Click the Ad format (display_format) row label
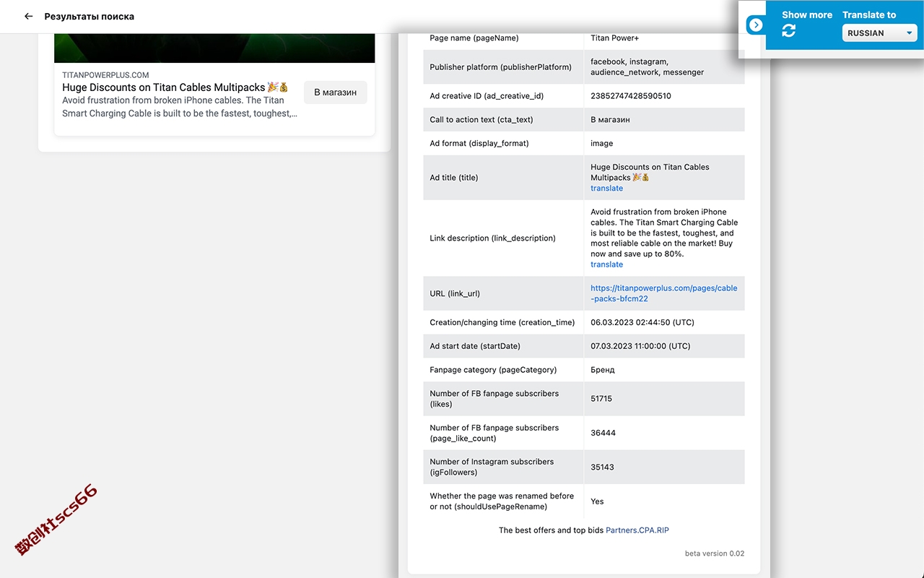The width and height of the screenshot is (924, 578). pos(479,144)
